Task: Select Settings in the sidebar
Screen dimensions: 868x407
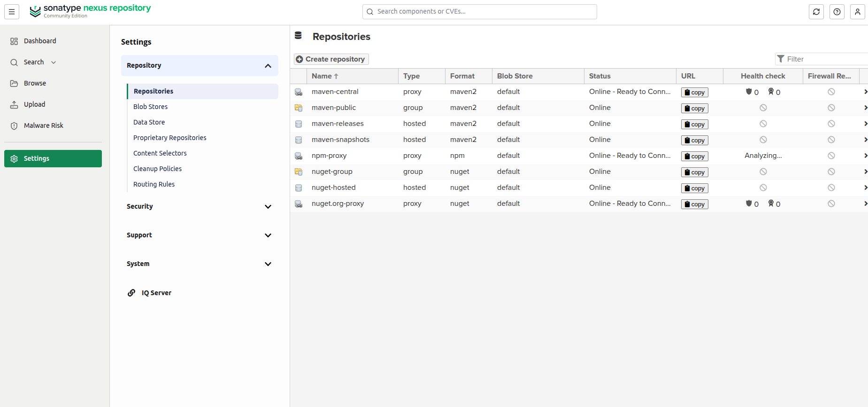Action: pyautogui.click(x=53, y=158)
